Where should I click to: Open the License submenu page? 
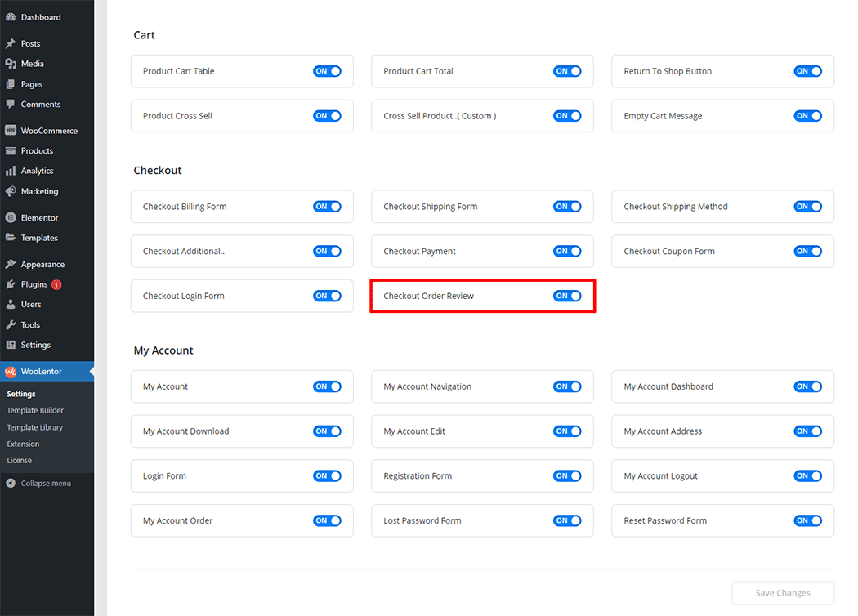click(20, 461)
